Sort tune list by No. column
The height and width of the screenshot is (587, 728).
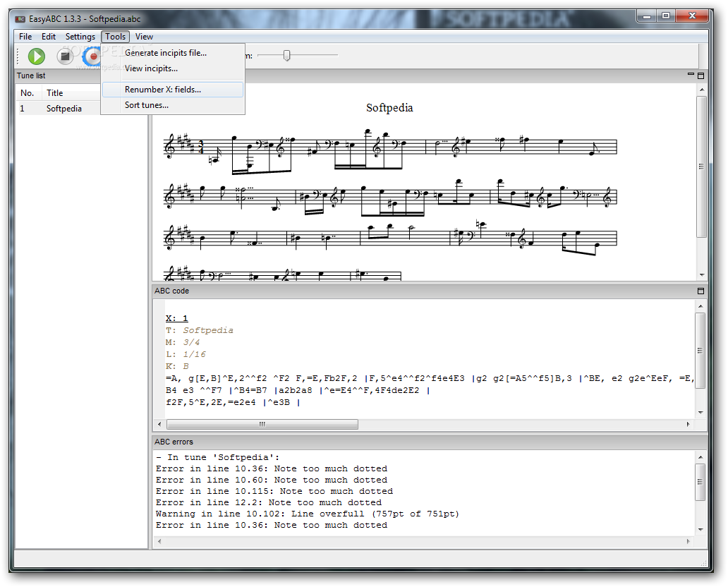pyautogui.click(x=29, y=93)
